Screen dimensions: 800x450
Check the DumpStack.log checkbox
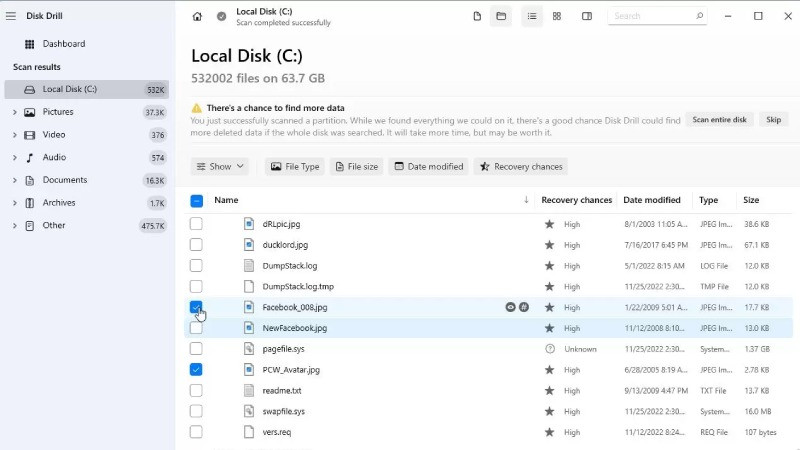click(x=196, y=266)
